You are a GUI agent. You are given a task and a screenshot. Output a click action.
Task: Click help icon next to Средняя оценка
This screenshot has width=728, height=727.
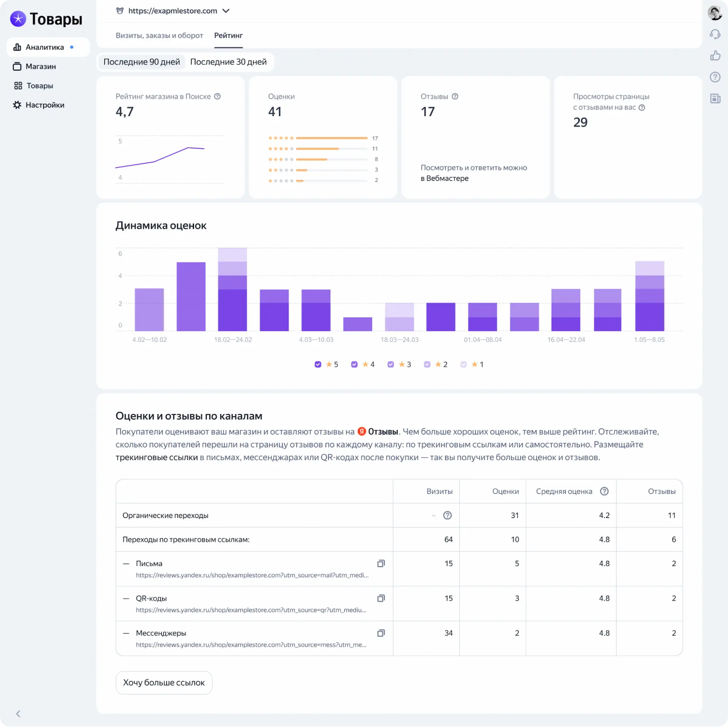click(604, 491)
